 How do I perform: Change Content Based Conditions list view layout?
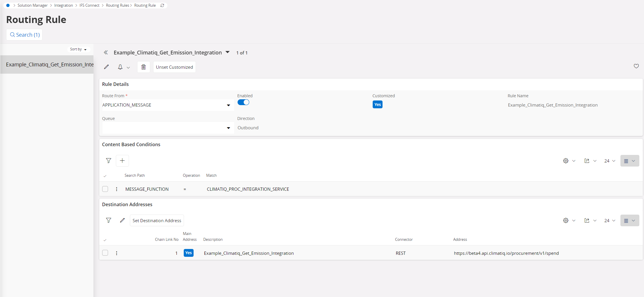(629, 161)
